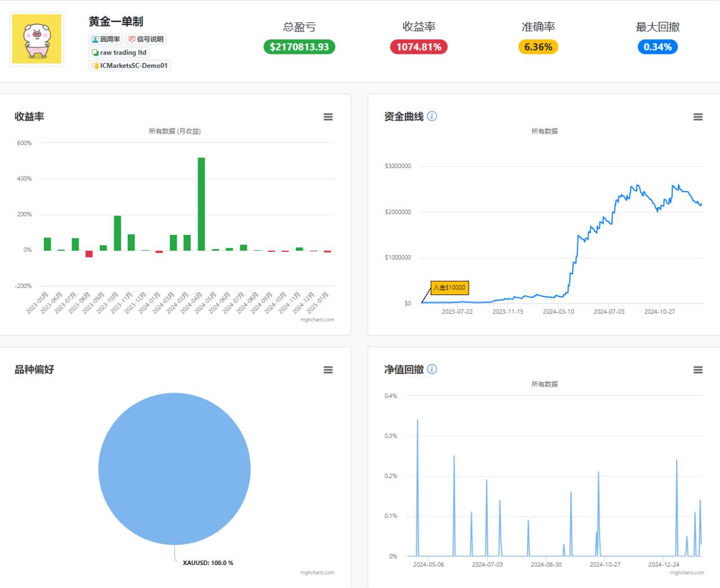Click the 2024-12-24 axis label in 净值回撤
Screen dimensions: 720x588
(664, 564)
